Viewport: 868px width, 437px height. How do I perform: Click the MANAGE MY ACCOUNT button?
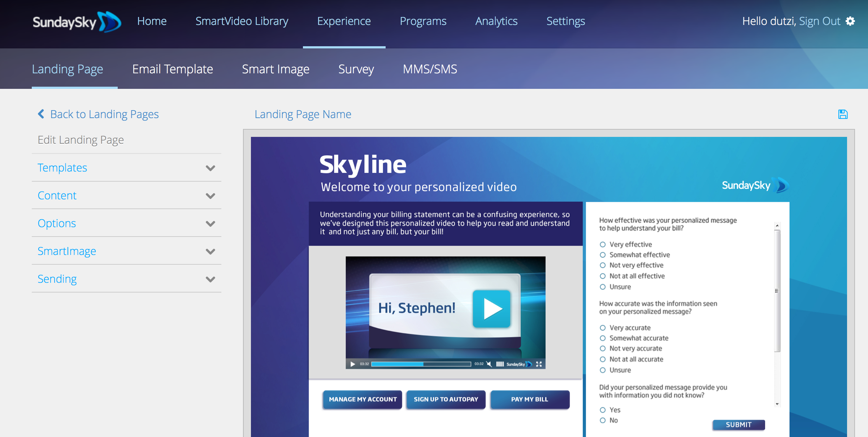[x=362, y=400]
